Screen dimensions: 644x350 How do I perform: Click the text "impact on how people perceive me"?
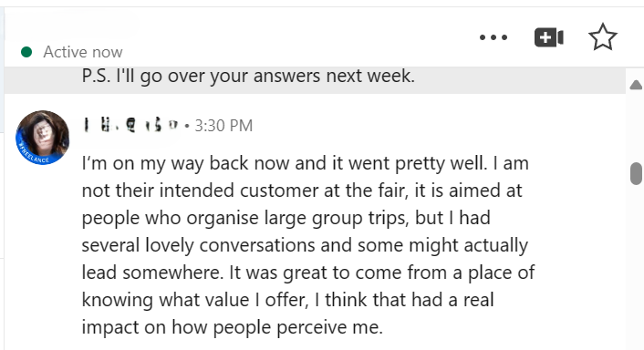click(x=232, y=327)
